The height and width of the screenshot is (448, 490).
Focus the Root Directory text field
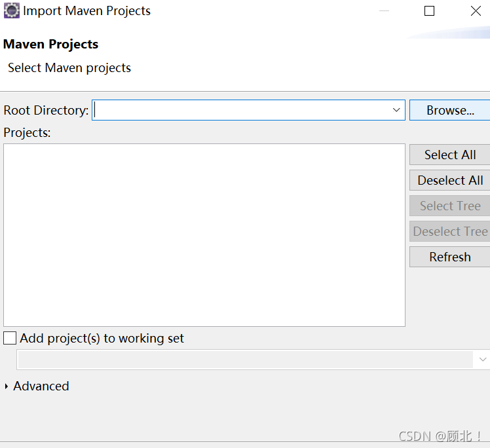[x=248, y=110]
